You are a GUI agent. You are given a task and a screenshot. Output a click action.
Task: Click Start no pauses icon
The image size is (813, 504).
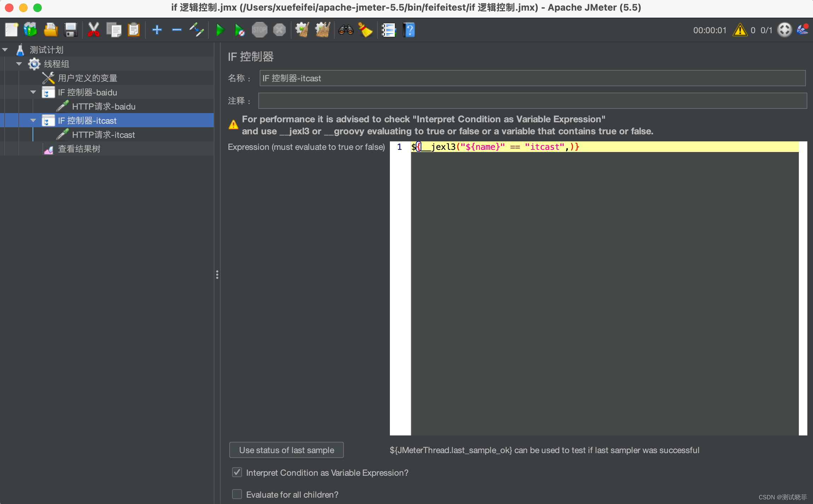click(240, 30)
